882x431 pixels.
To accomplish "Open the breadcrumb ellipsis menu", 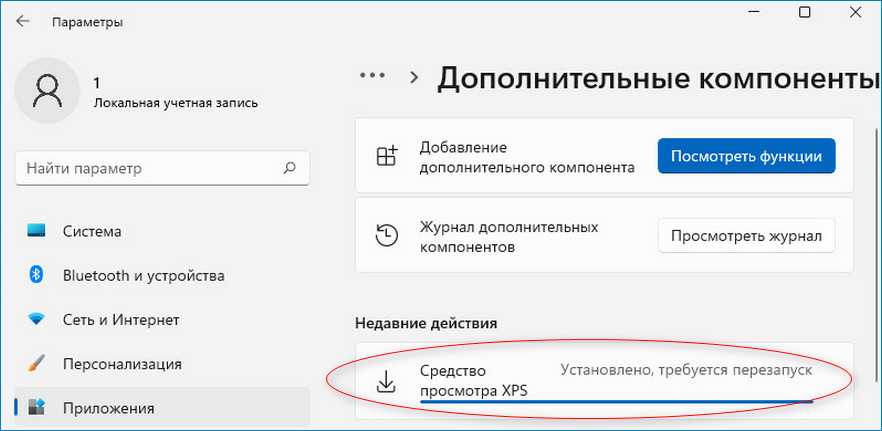I will (x=372, y=75).
